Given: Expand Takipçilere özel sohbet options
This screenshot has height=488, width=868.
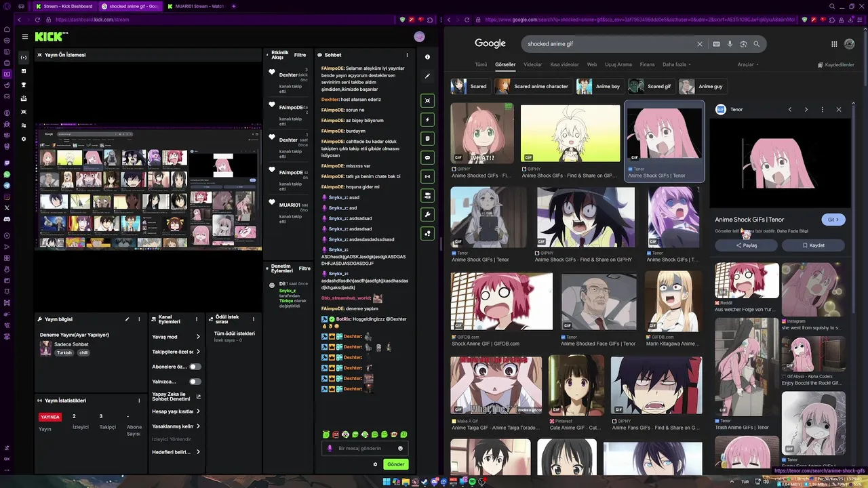Looking at the screenshot, I should click(198, 352).
